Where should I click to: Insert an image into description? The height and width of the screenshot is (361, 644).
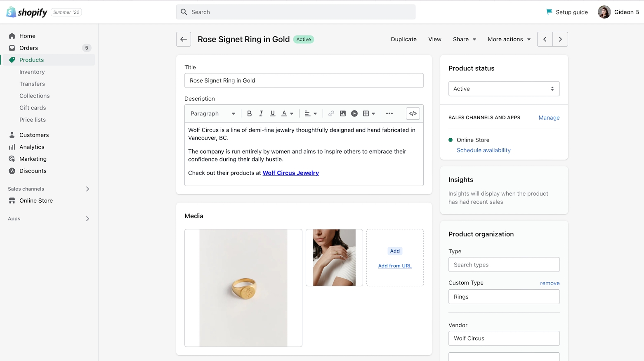click(x=342, y=113)
